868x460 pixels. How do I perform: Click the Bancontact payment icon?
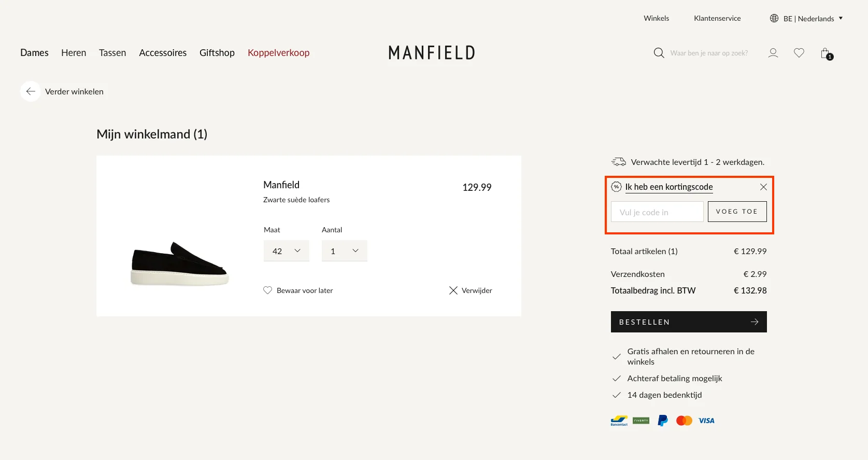click(618, 420)
